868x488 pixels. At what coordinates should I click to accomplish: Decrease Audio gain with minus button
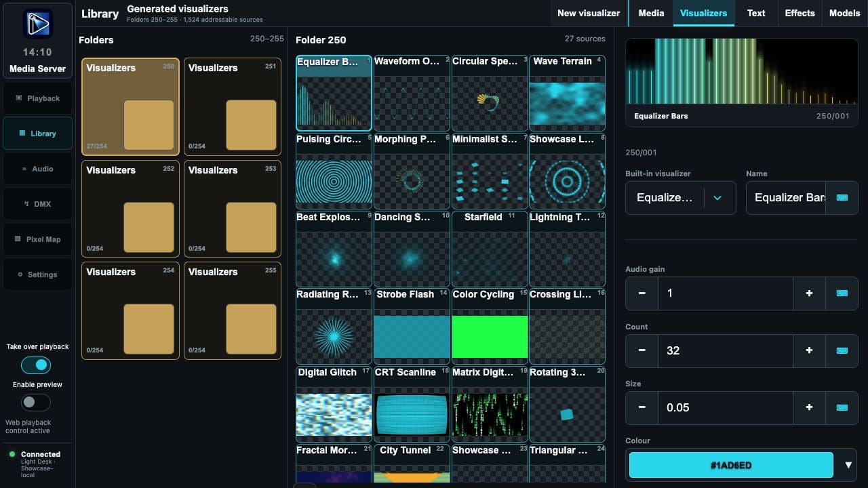642,293
